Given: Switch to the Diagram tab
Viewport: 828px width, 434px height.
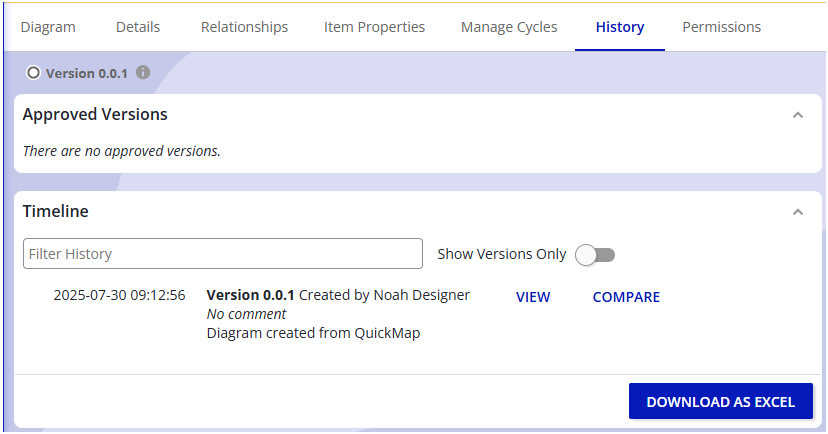Looking at the screenshot, I should click(x=48, y=27).
